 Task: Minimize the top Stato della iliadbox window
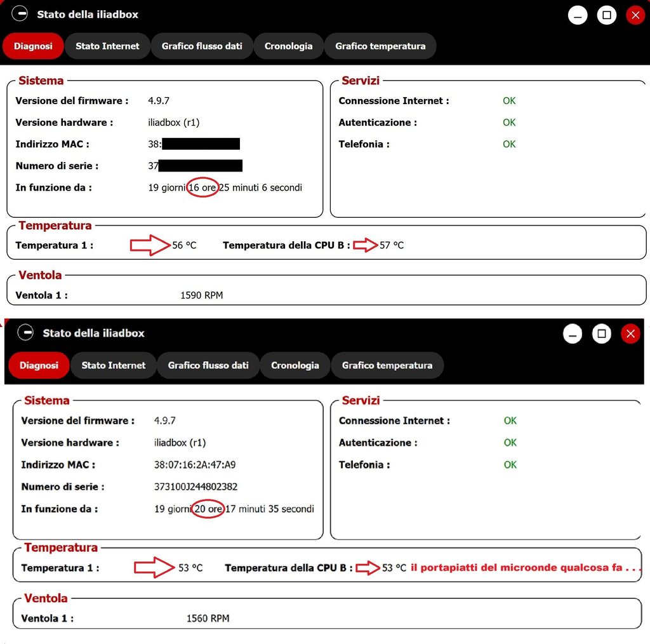tap(578, 15)
